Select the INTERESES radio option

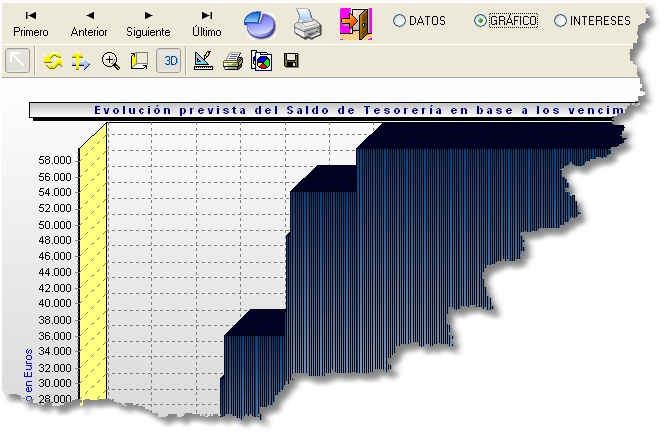pos(592,20)
